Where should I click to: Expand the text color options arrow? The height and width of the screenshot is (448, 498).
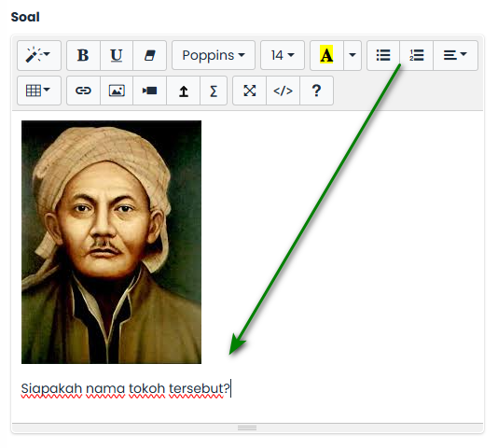click(x=353, y=55)
